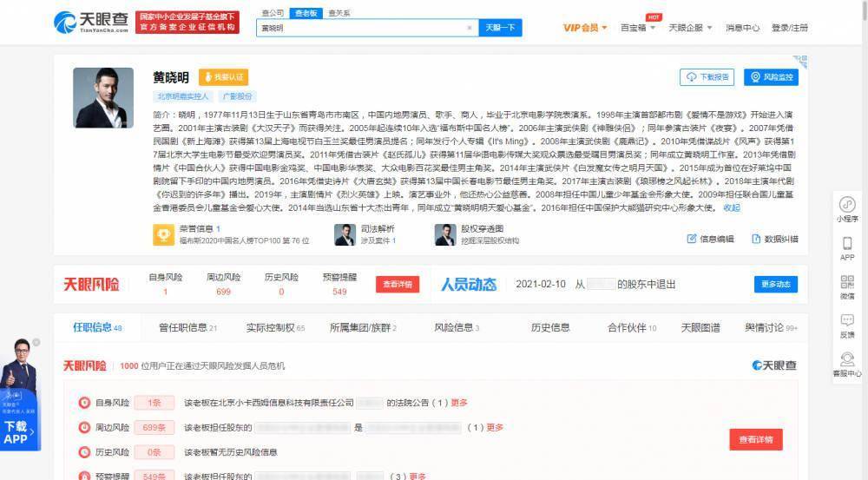This screenshot has width=868, height=480.
Task: Open the 反馈 feedback icon
Action: click(x=847, y=320)
